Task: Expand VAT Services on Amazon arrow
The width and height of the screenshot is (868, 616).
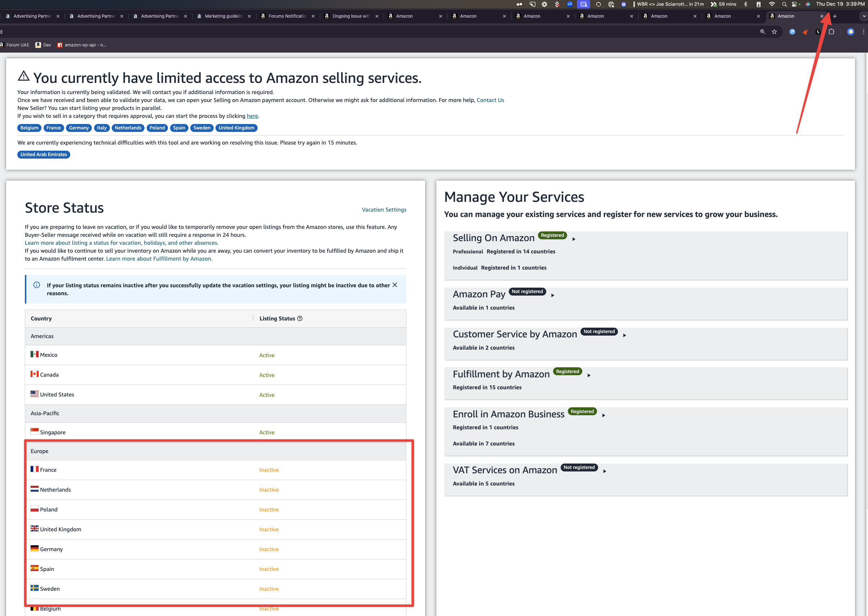Action: pos(605,471)
